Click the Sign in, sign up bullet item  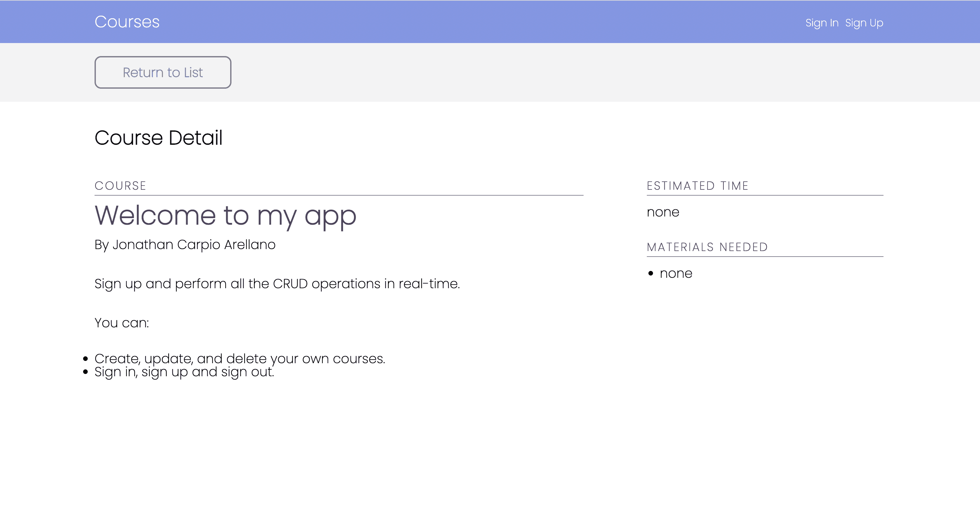(x=184, y=372)
